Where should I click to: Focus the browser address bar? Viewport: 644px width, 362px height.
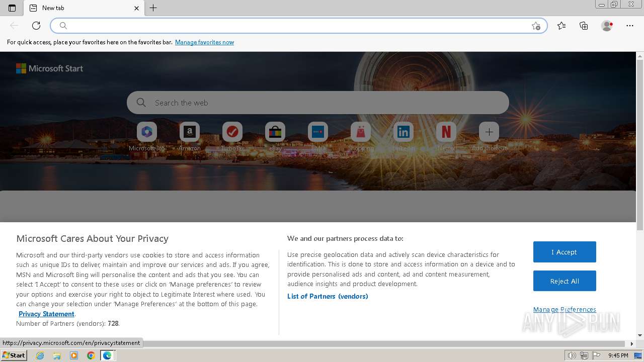[299, 26]
